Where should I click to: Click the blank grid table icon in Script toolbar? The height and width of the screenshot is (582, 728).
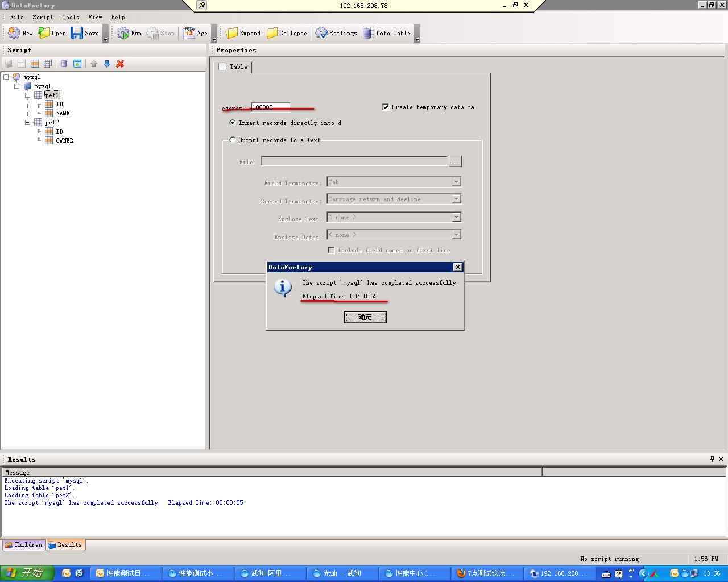[x=22, y=64]
